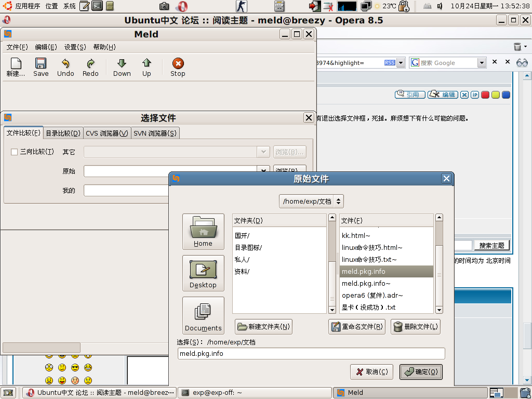Click the 删除文件(L) button
532x399 pixels.
(416, 327)
